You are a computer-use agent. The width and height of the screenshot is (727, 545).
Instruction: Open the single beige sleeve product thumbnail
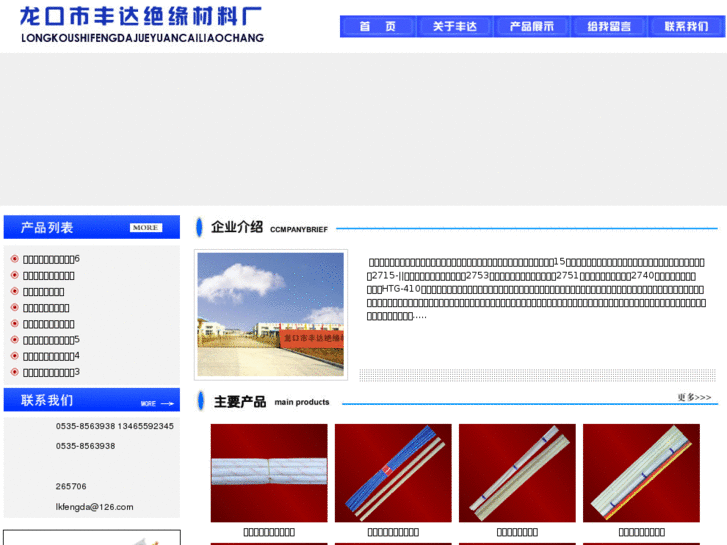click(x=517, y=473)
